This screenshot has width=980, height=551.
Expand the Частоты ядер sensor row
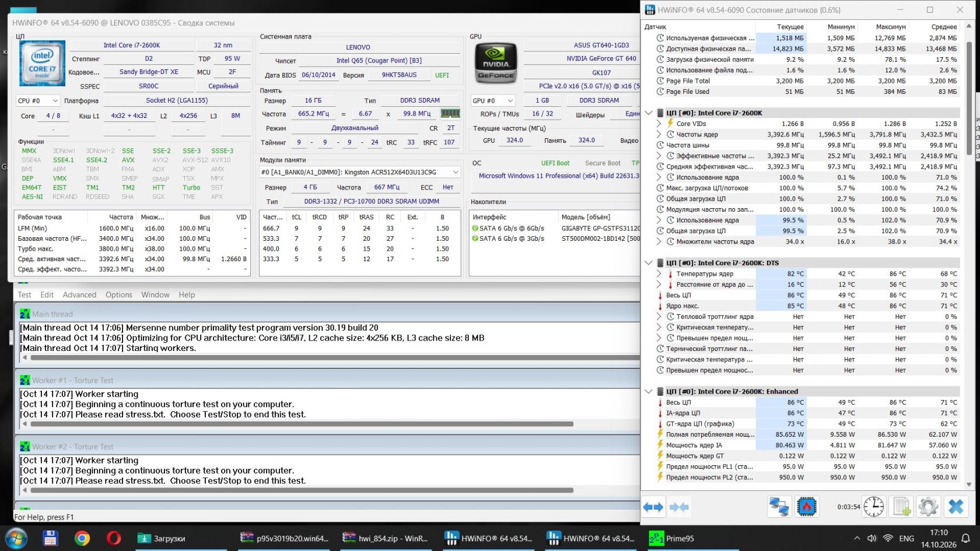point(659,135)
